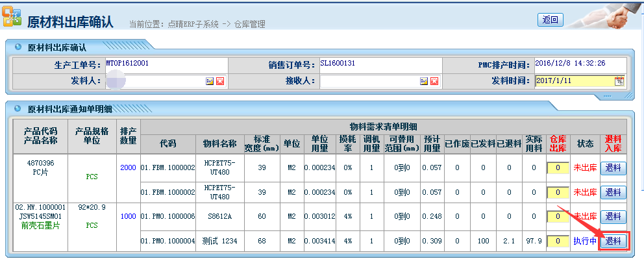
Task: Open picker icon for 发料人 field
Action: coord(210,81)
